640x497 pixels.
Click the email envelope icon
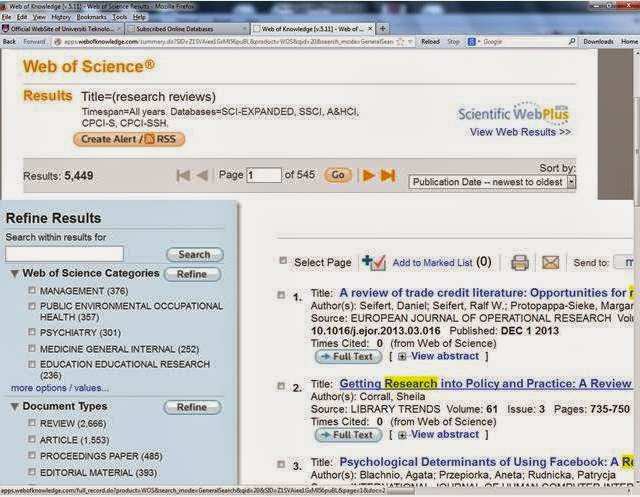[x=550, y=262]
